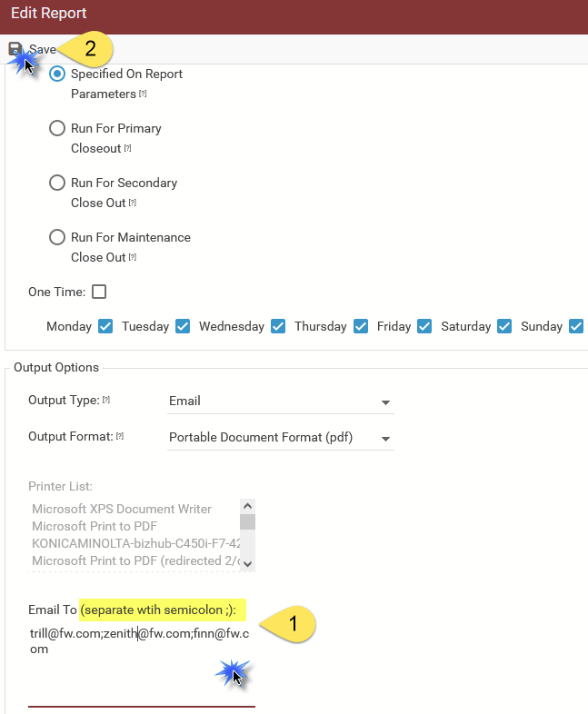Image resolution: width=588 pixels, height=714 pixels.
Task: Open Output Format help icon
Action: point(120,436)
